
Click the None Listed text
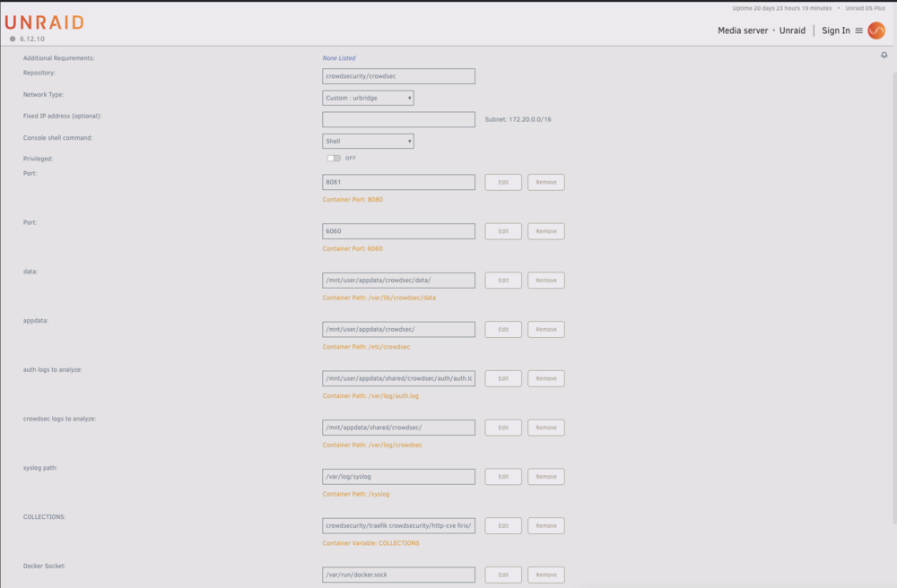click(339, 57)
